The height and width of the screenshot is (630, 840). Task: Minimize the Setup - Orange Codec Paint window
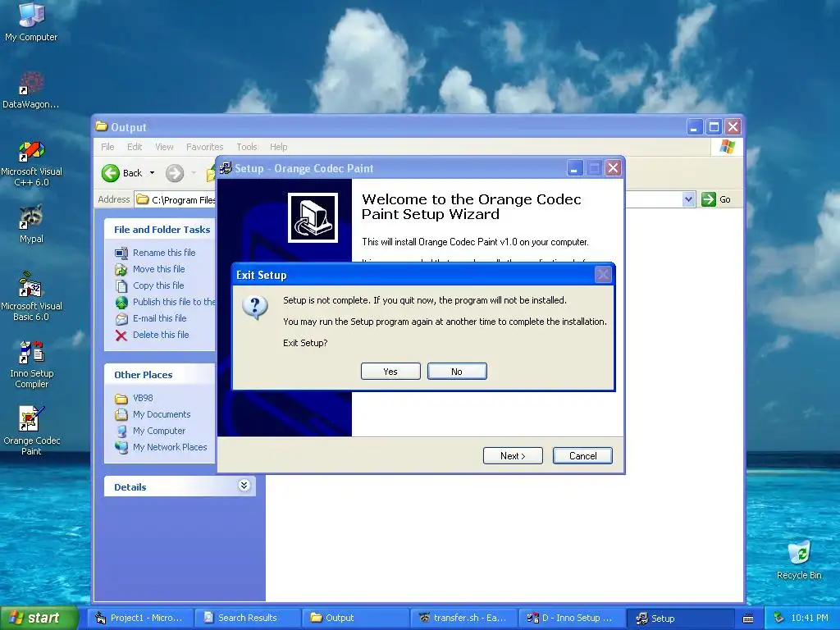(x=574, y=168)
